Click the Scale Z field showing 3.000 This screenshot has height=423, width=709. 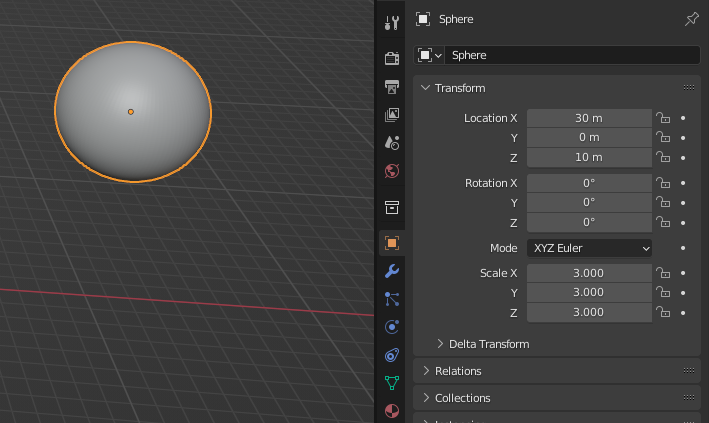click(589, 313)
